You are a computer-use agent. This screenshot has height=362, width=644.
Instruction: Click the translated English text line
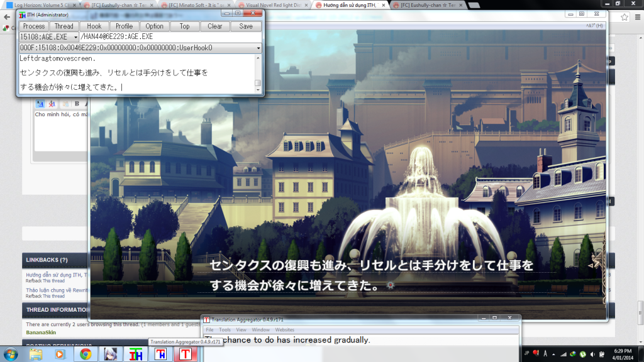[287, 340]
